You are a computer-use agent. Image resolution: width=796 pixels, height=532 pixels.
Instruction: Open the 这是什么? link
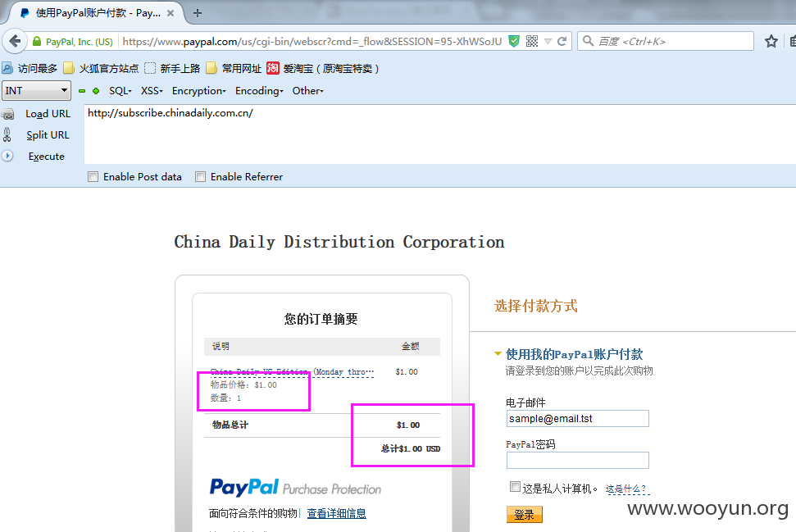626,489
